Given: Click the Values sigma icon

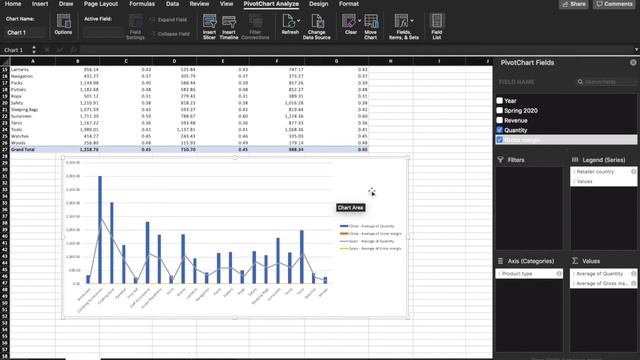Looking at the screenshot, I should pos(575,261).
